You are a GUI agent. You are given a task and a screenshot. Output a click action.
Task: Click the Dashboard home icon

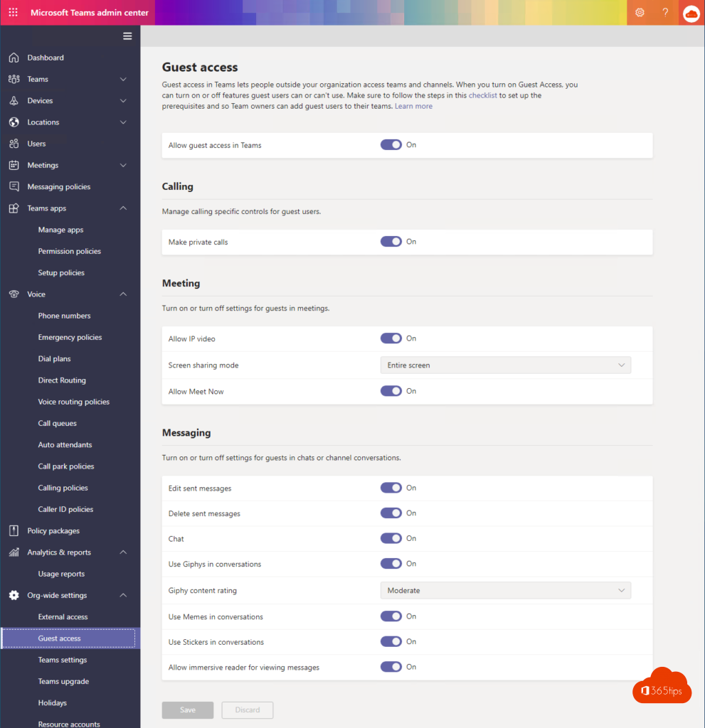pos(14,58)
